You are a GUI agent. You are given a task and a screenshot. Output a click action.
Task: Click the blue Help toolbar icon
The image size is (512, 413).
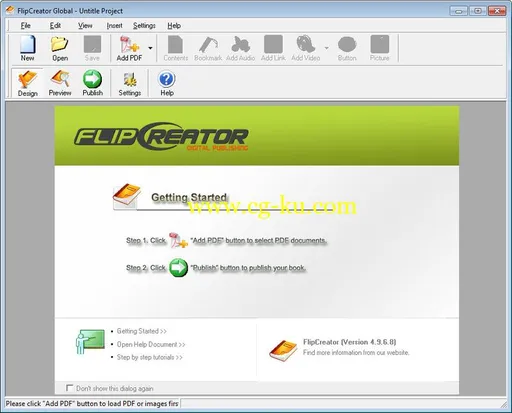pyautogui.click(x=167, y=83)
